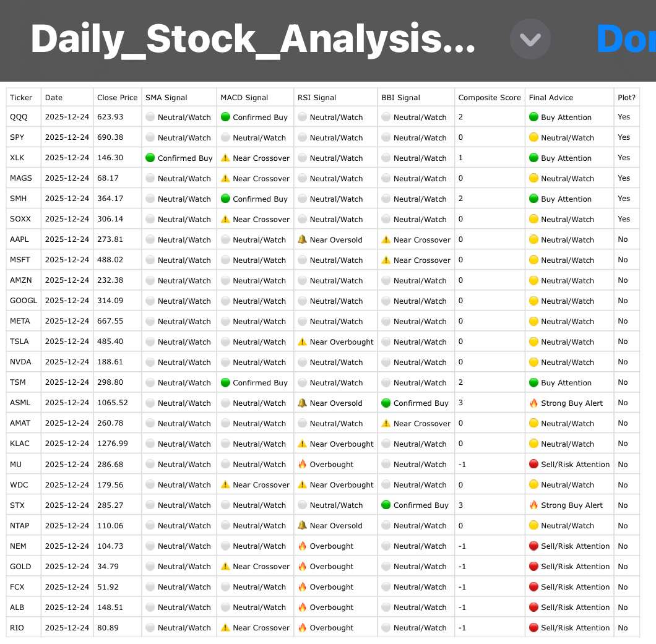Click the fire icon in ASML Strong Buy Alert

tap(533, 403)
